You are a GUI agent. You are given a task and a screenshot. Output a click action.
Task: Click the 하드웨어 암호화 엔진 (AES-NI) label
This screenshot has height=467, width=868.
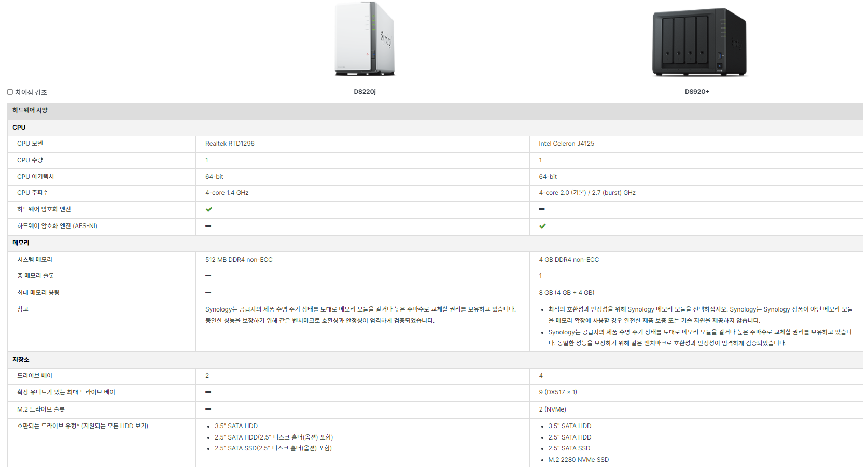(57, 226)
